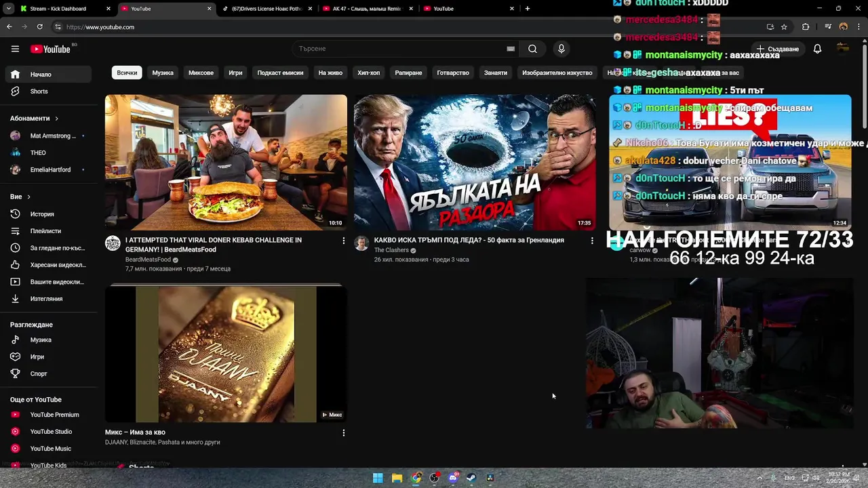Open Плейлисти in sidebar
The width and height of the screenshot is (868, 488).
tap(48, 231)
